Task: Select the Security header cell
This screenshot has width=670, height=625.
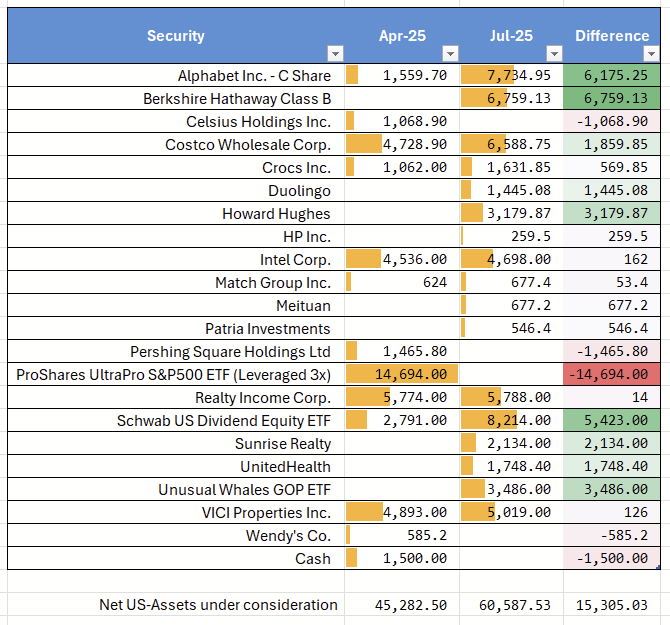Action: coord(176,36)
